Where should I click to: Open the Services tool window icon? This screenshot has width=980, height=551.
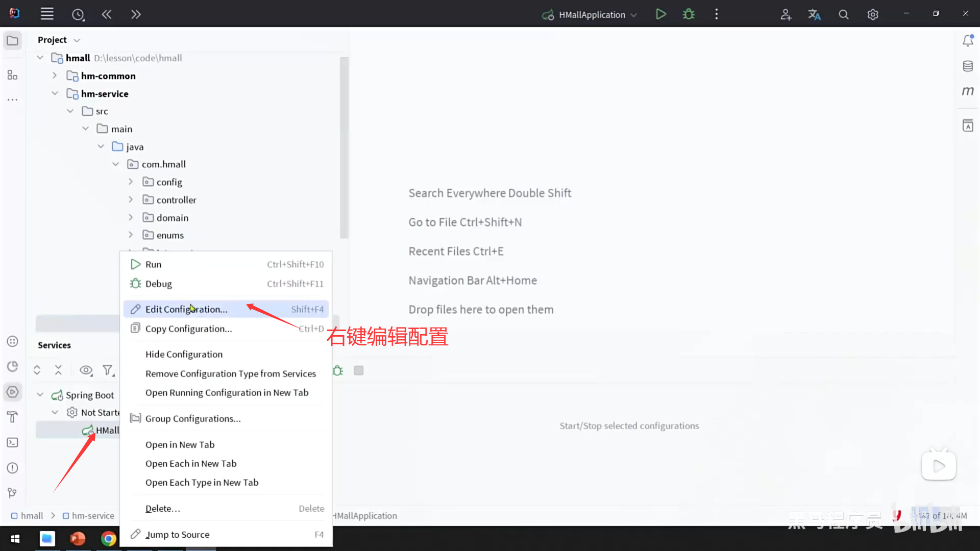click(x=12, y=392)
